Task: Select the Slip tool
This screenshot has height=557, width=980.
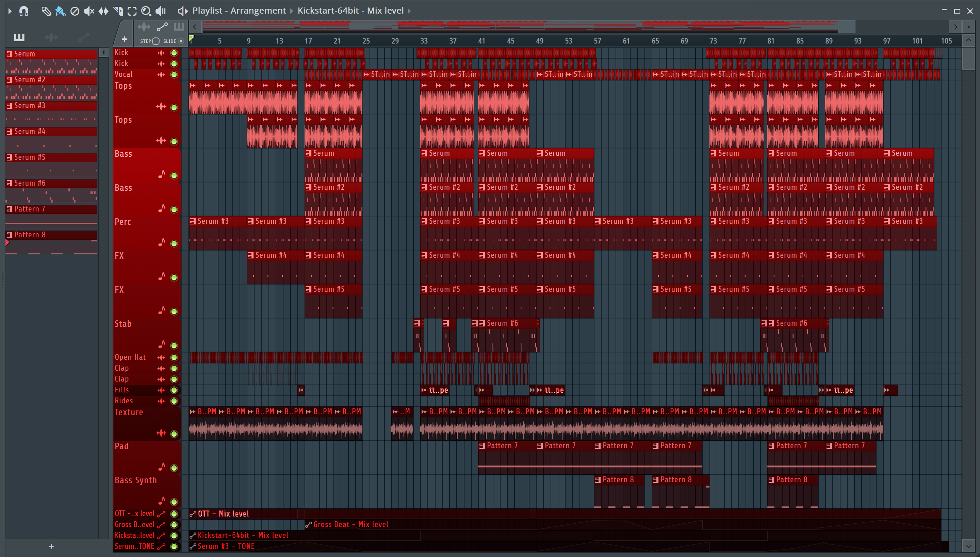Action: tap(103, 11)
